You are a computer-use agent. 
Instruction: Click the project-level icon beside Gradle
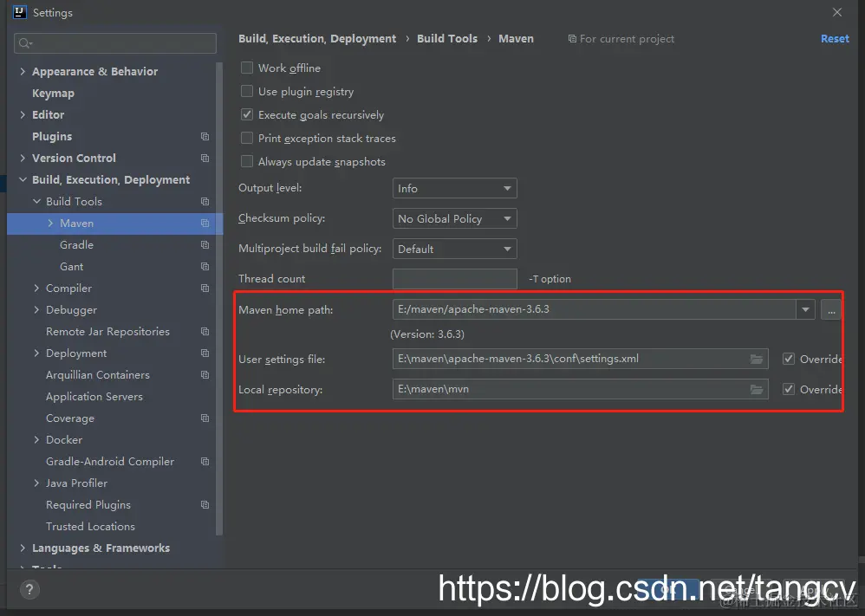click(x=205, y=245)
